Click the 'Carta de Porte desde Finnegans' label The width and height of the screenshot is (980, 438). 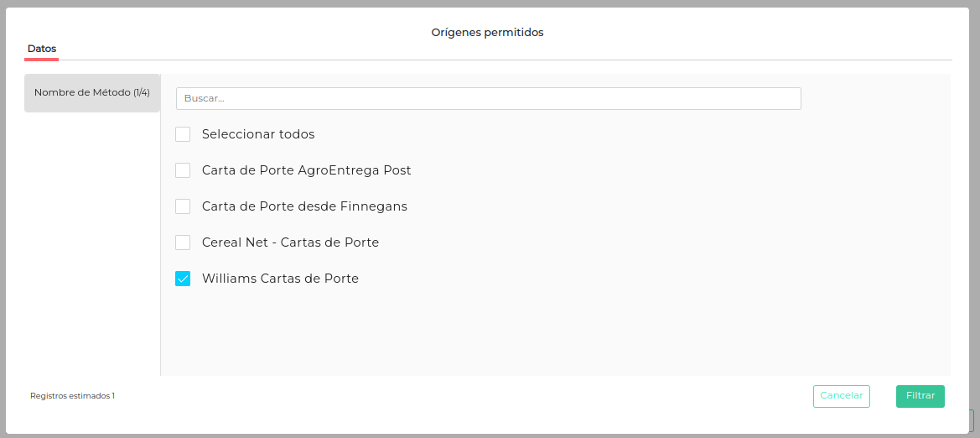(x=304, y=206)
